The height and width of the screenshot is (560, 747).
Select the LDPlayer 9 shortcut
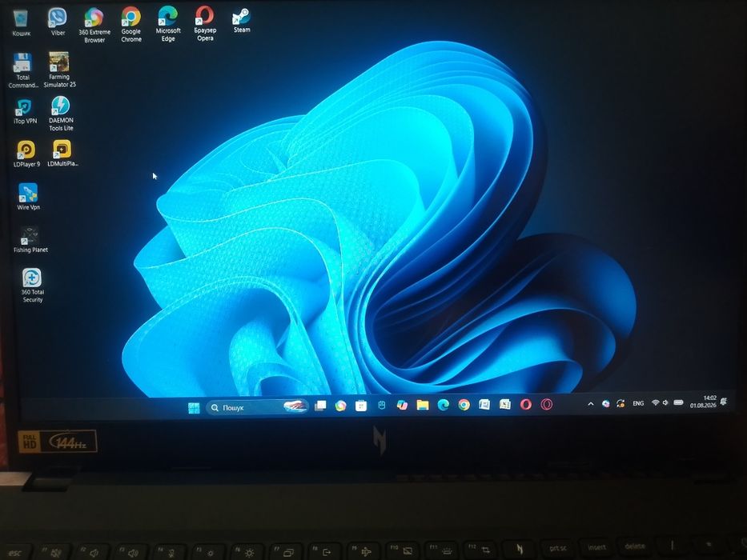point(26,154)
